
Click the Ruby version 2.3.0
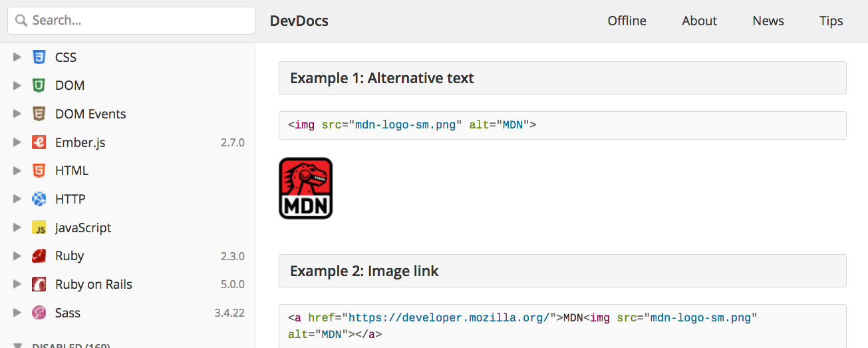pyautogui.click(x=233, y=256)
